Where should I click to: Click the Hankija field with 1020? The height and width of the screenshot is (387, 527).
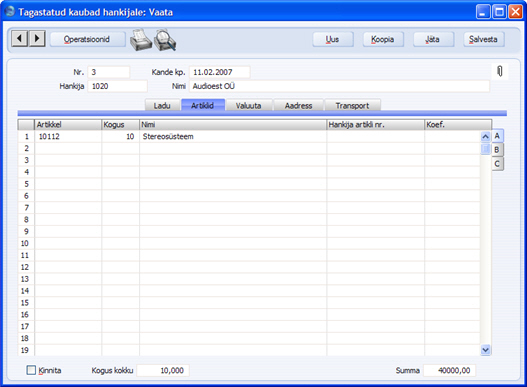[x=117, y=86]
